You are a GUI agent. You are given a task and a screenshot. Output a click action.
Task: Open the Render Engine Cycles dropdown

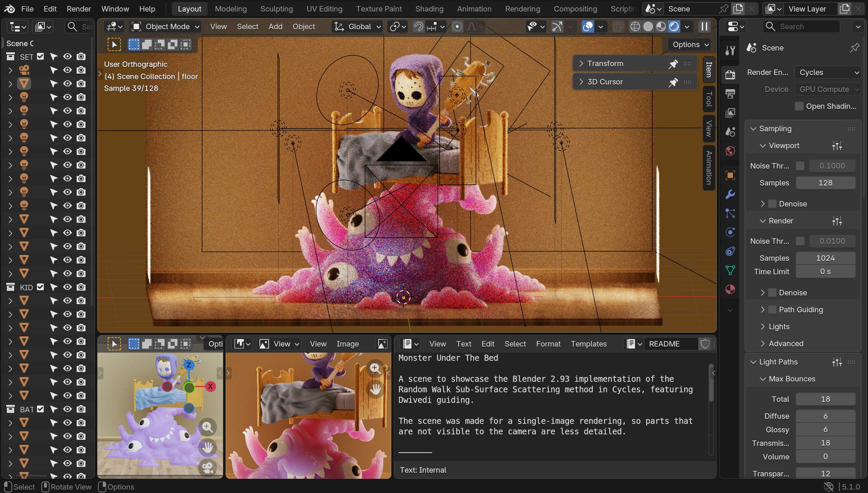pos(827,72)
